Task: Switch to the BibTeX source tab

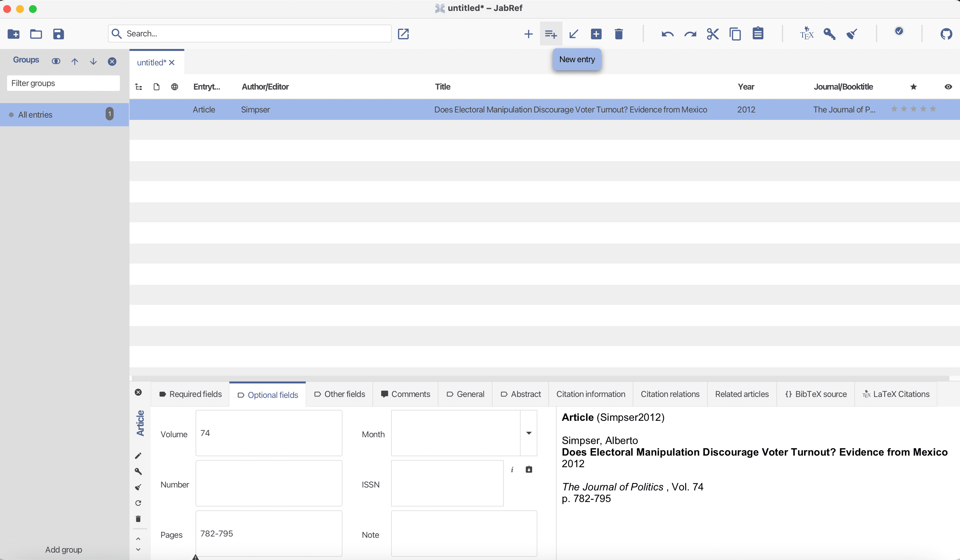Action: click(816, 394)
